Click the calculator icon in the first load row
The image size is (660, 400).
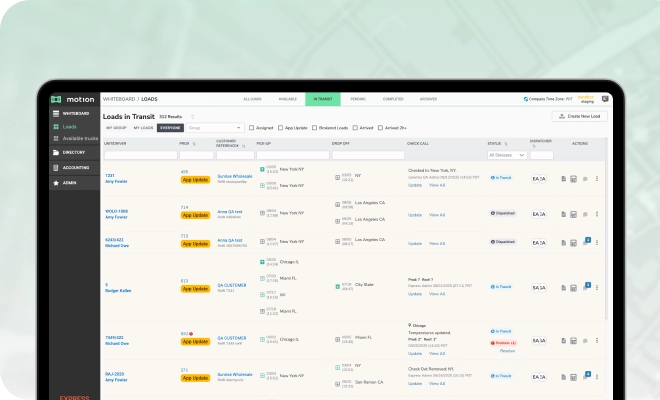(574, 179)
